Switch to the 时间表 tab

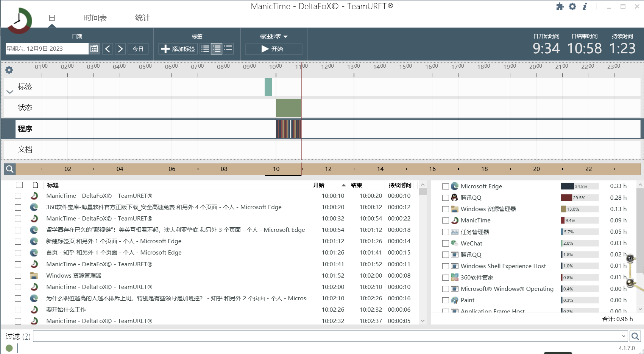(95, 18)
